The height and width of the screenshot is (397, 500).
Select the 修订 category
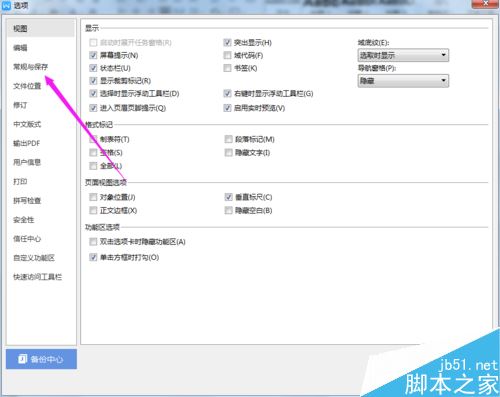(20, 105)
